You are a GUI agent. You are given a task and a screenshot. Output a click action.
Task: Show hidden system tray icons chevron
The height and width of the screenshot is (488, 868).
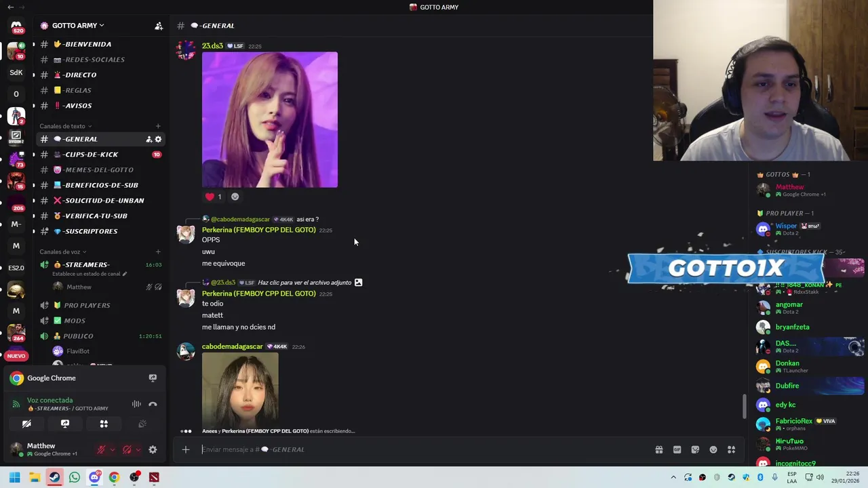(x=673, y=477)
